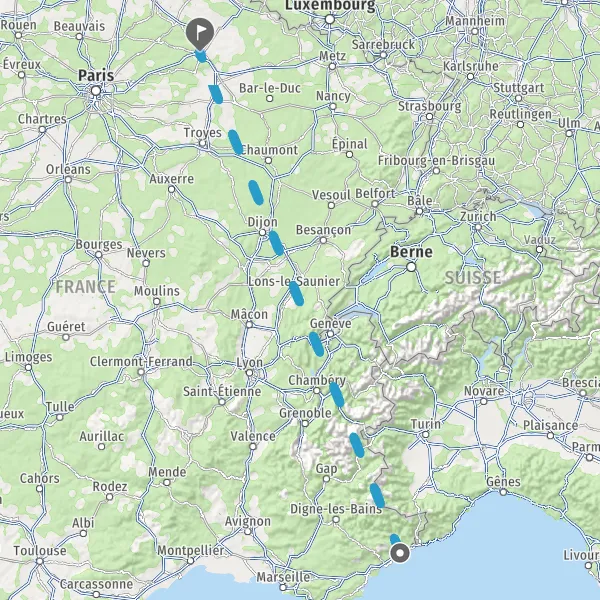Click the Genève city label
The width and height of the screenshot is (600, 600).
[331, 324]
